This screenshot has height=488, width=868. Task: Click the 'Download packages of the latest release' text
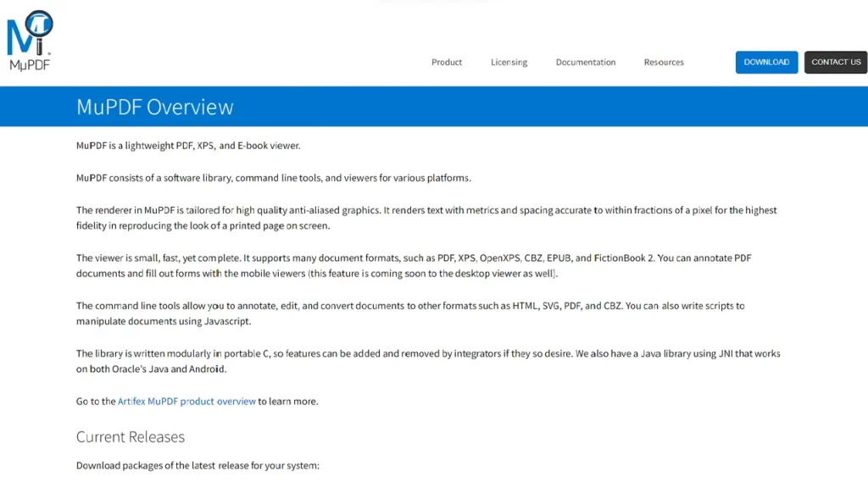click(198, 465)
